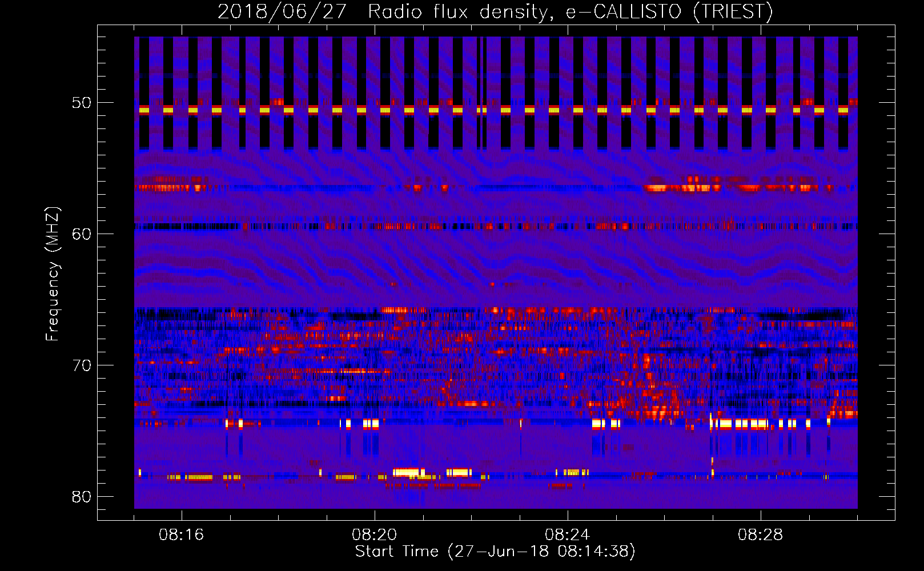The height and width of the screenshot is (571, 924).
Task: Click the 08:28 time tick label
Action: [x=761, y=535]
